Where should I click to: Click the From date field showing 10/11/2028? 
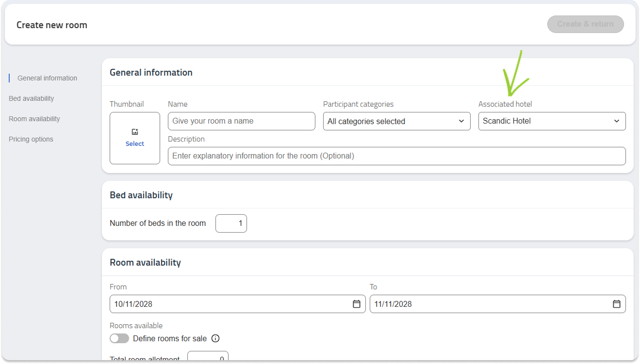pos(238,304)
